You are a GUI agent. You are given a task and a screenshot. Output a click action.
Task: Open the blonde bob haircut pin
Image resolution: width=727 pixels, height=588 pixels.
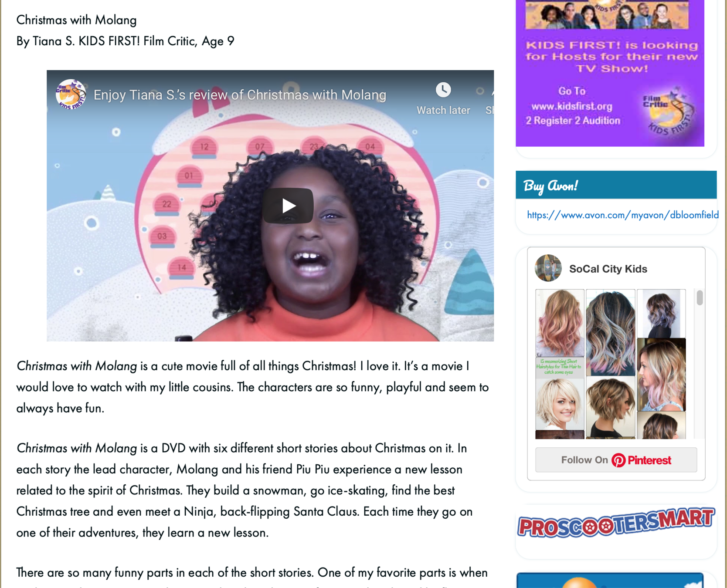560,405
